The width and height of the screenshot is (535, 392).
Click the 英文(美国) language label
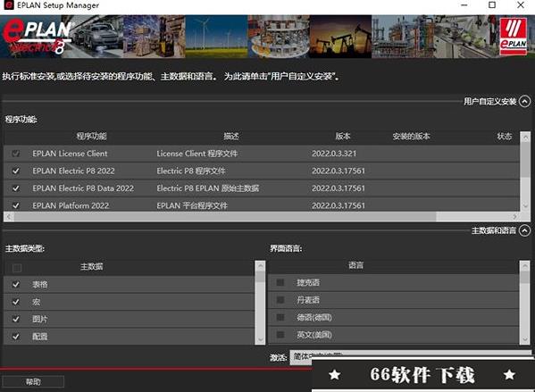pyautogui.click(x=313, y=335)
